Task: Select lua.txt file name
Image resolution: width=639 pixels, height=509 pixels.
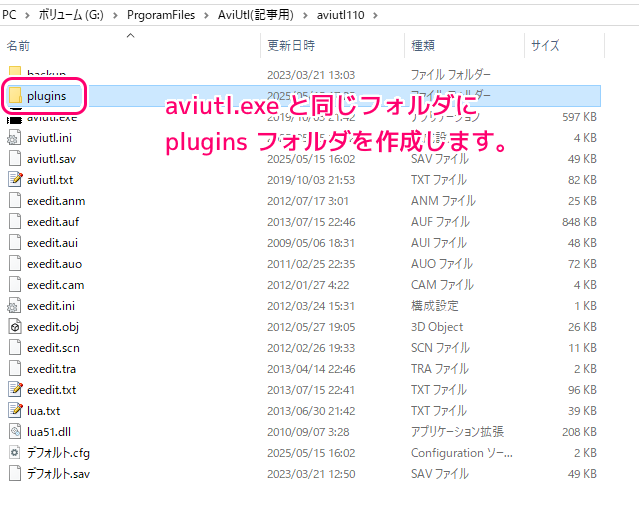Action: [44, 411]
